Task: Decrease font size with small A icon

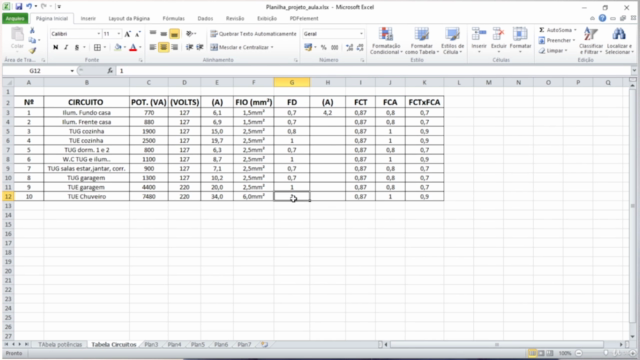Action: point(138,34)
